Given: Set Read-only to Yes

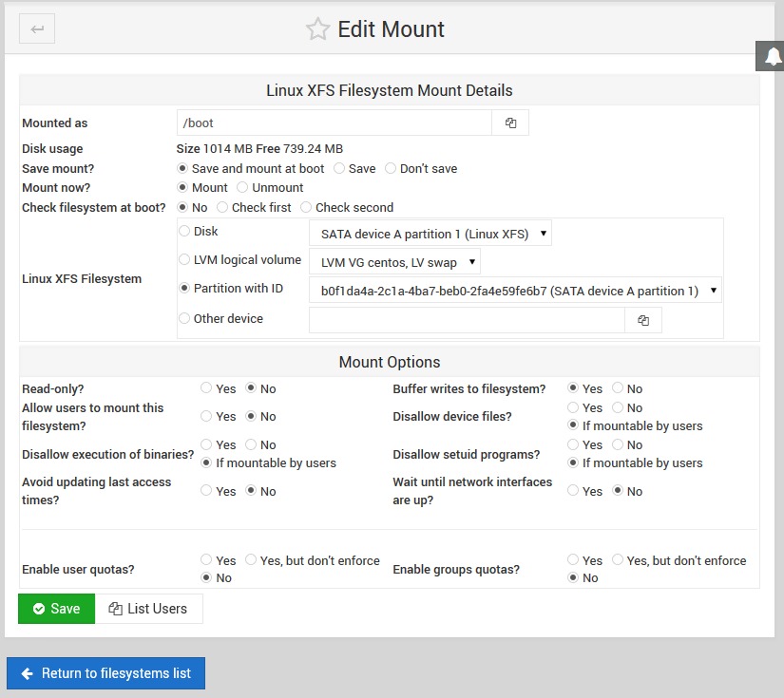Looking at the screenshot, I should point(206,388).
